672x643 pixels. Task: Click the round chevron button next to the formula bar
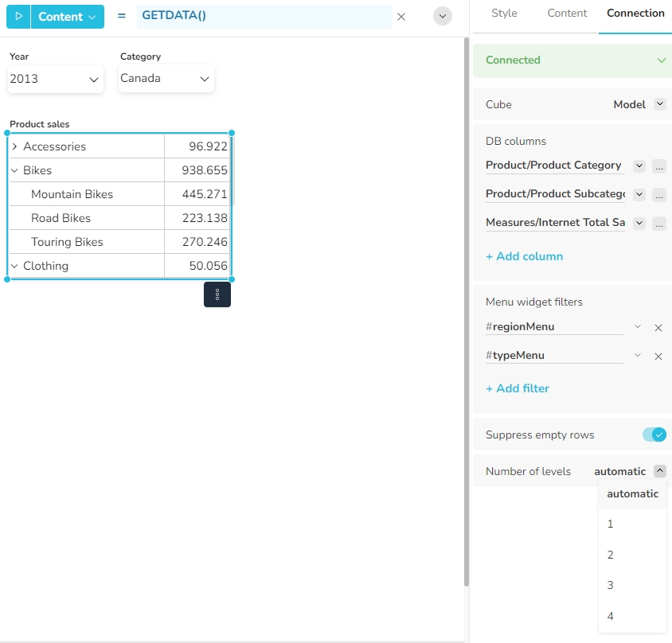point(443,17)
